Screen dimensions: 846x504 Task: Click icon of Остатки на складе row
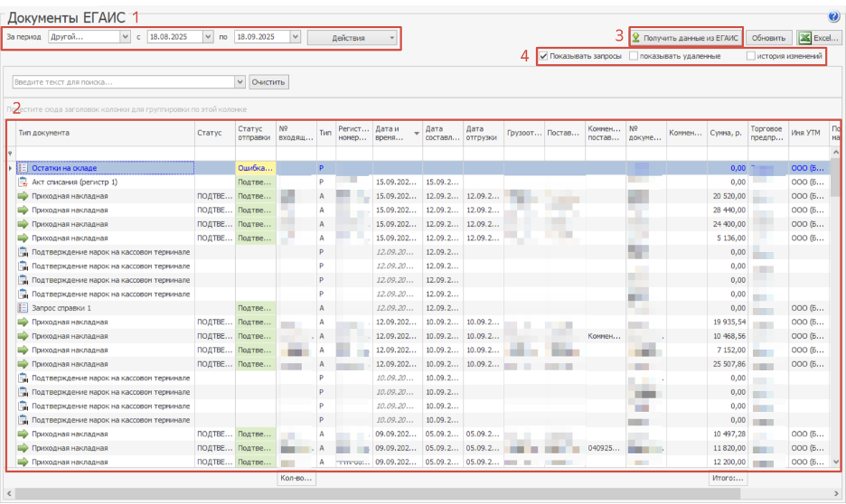pos(23,168)
